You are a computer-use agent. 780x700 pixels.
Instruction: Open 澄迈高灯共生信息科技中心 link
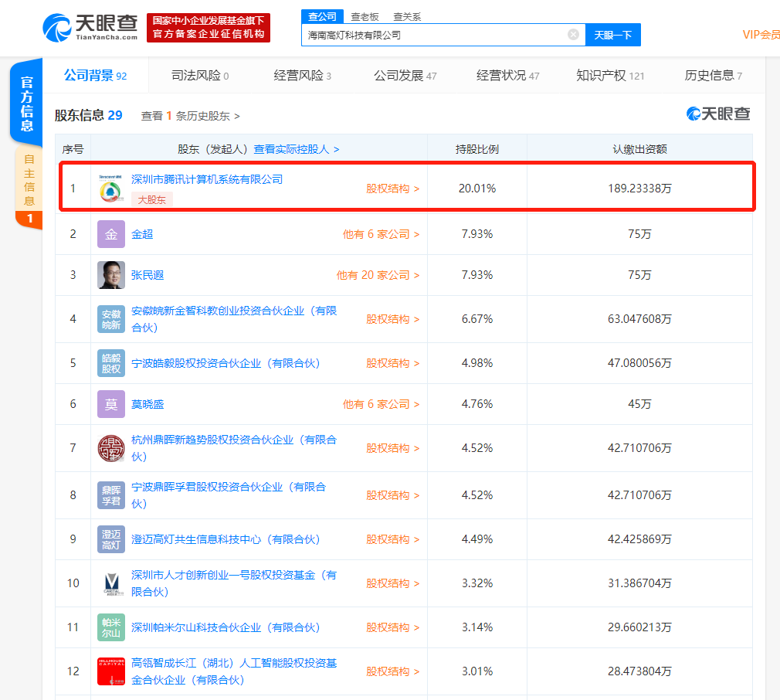(226, 539)
